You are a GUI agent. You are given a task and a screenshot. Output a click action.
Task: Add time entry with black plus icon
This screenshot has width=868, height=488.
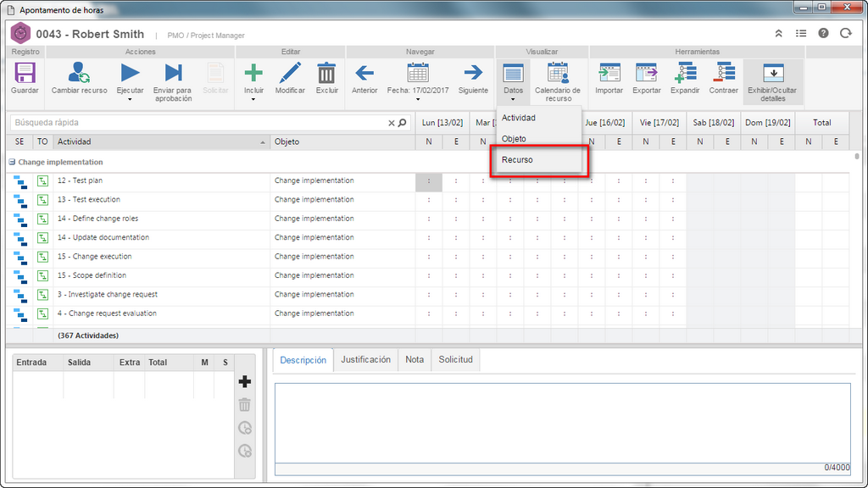(x=245, y=382)
